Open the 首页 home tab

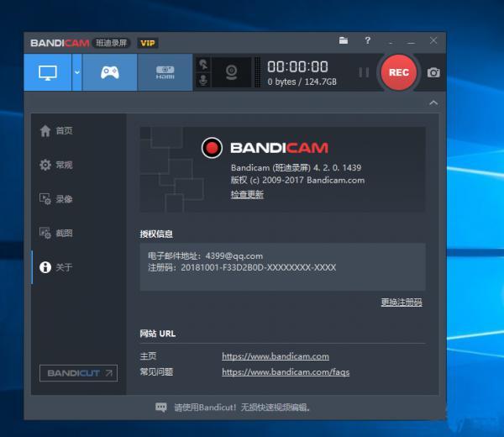[x=56, y=130]
